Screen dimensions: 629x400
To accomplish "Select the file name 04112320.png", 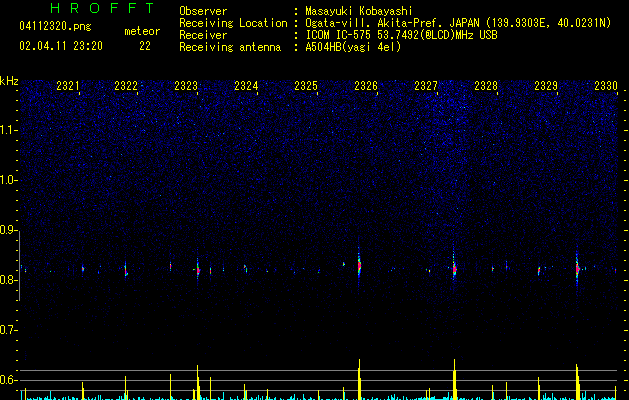I will pyautogui.click(x=55, y=26).
